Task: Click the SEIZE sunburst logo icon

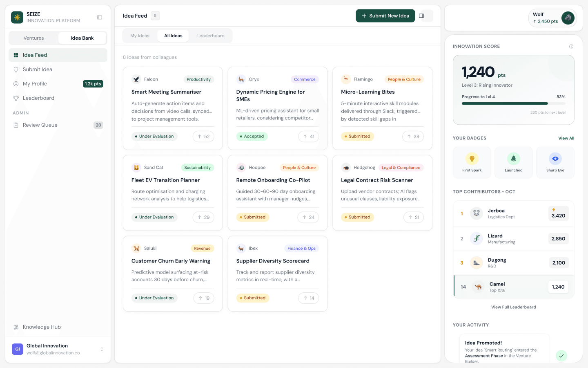Action: coord(17,17)
